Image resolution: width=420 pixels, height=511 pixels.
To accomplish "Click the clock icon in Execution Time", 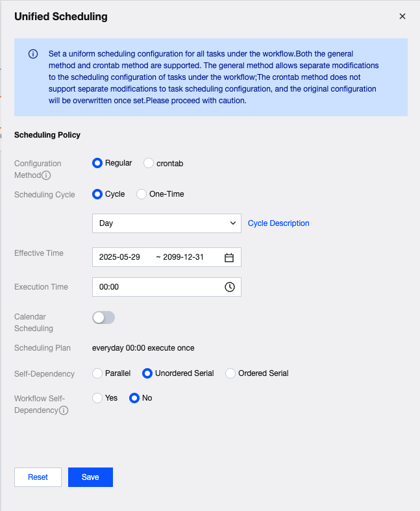I will tap(229, 287).
